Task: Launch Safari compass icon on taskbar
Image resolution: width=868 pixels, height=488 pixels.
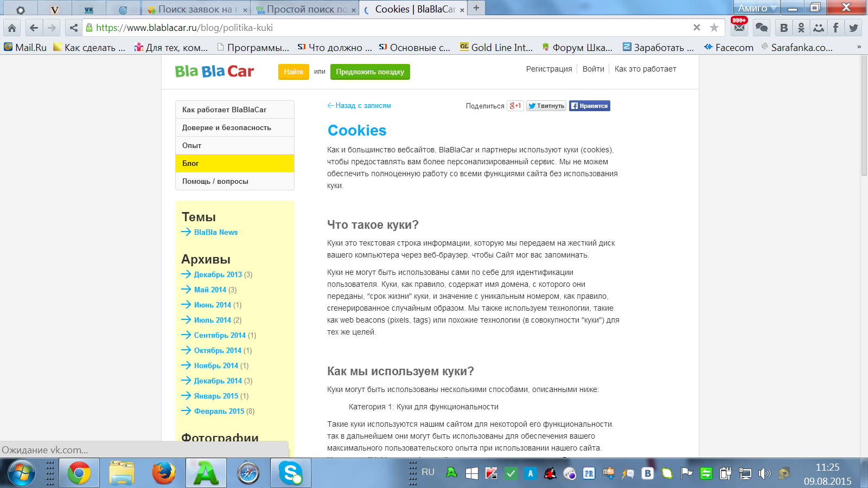Action: (x=248, y=473)
